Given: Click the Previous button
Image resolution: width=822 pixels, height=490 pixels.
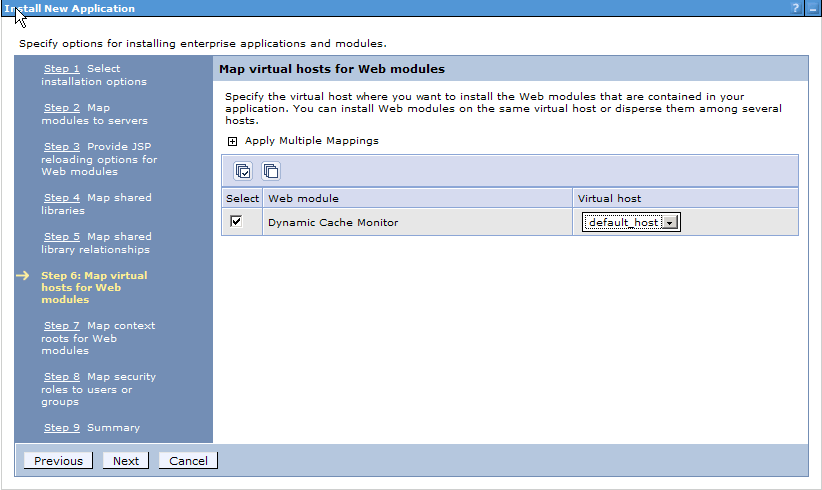Looking at the screenshot, I should [58, 461].
